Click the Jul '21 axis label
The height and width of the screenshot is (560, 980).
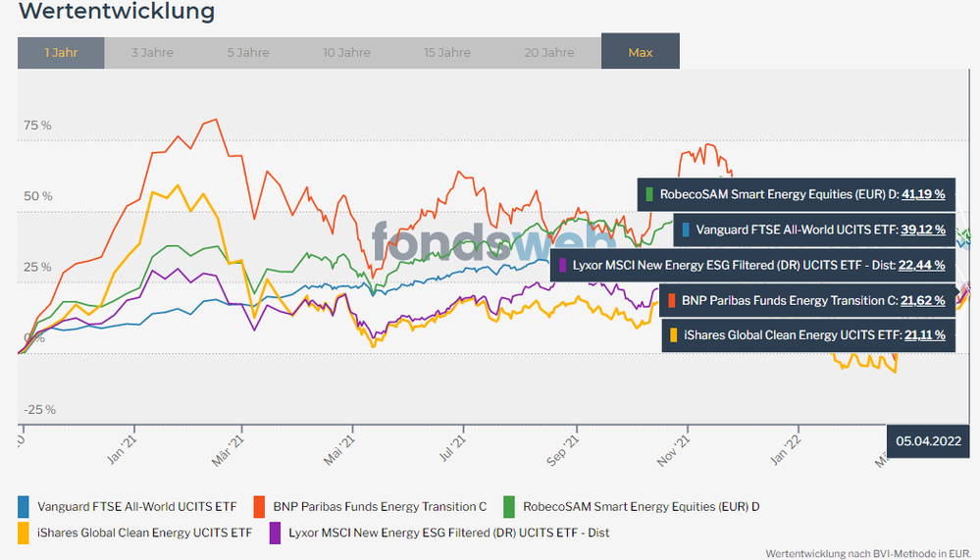(452, 449)
